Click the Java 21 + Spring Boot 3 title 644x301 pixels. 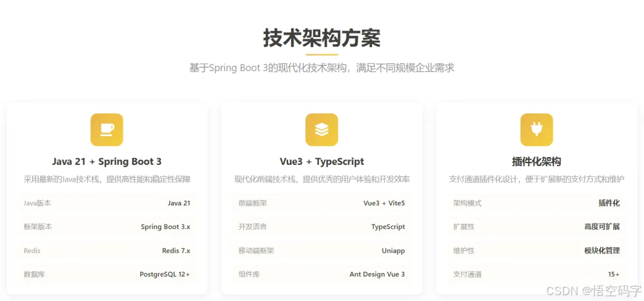(107, 162)
